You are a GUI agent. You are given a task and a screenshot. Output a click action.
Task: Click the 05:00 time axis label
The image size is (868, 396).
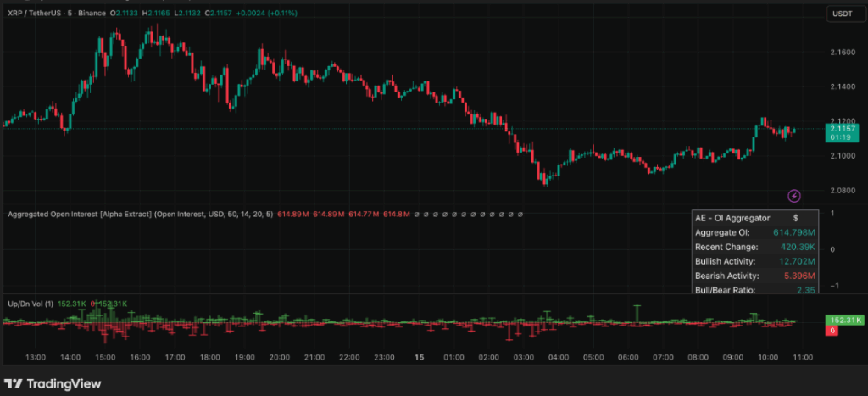[x=593, y=357]
